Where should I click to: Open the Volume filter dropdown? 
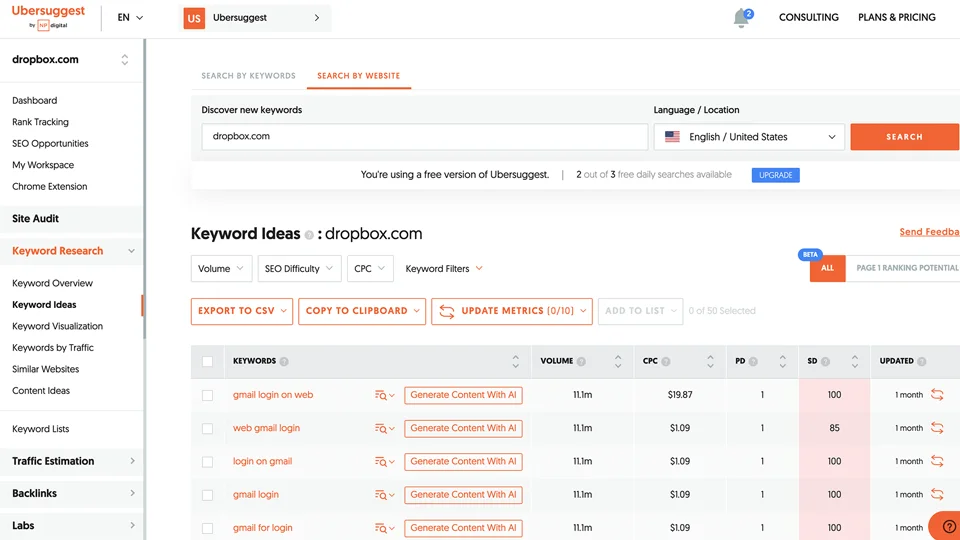(x=221, y=269)
